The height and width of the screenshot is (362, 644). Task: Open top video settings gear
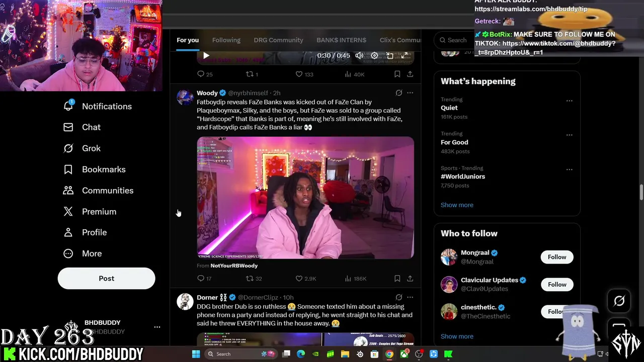click(374, 56)
